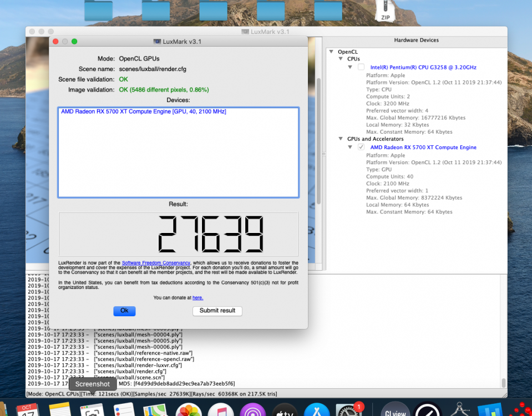The width and height of the screenshot is (532, 416).
Task: Open the Software Freedom Conservancy link
Action: 156,263
